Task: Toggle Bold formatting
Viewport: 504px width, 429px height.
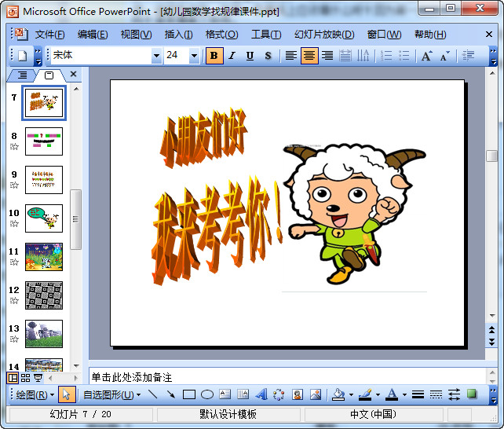Action: [x=214, y=56]
